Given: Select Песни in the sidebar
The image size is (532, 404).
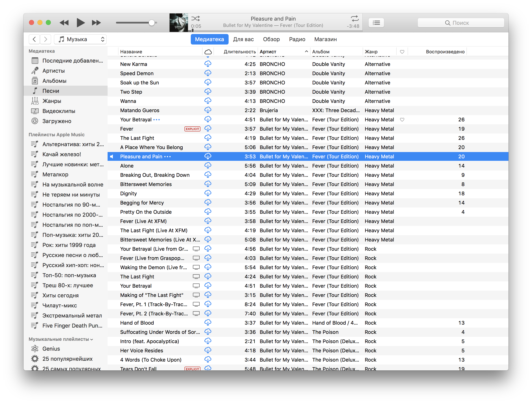Looking at the screenshot, I should tap(65, 91).
